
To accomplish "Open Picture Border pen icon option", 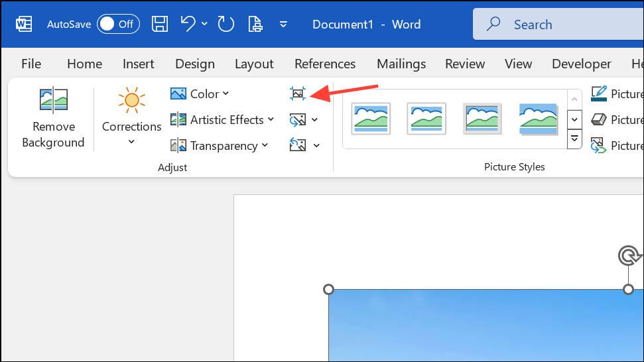I will pos(599,94).
